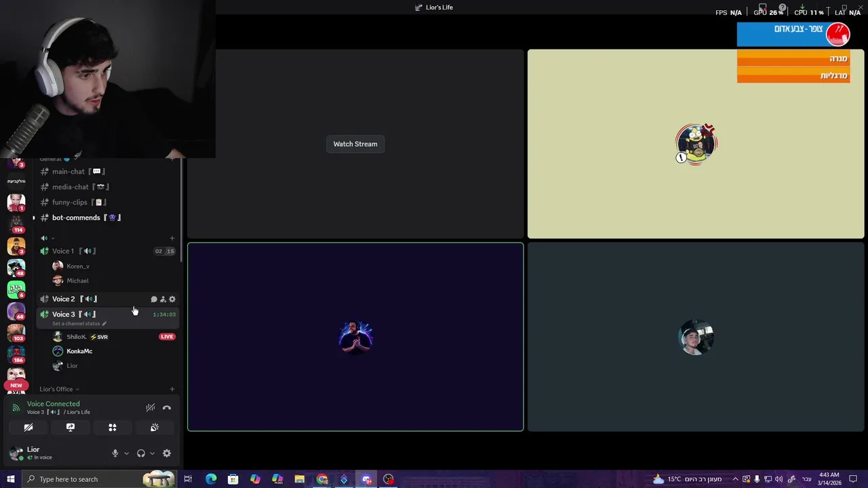Switch to Google Chrome on taskbar
This screenshot has width=868, height=488.
(x=322, y=479)
